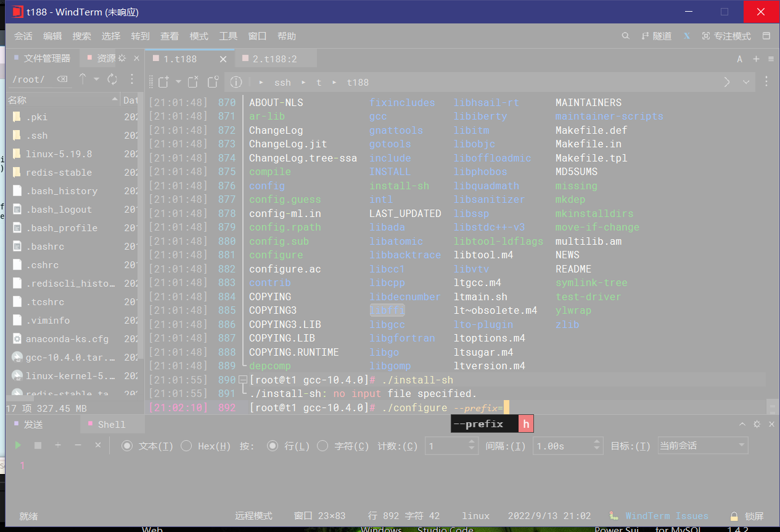
Task: Open the 编辑 menu
Action: (x=52, y=36)
